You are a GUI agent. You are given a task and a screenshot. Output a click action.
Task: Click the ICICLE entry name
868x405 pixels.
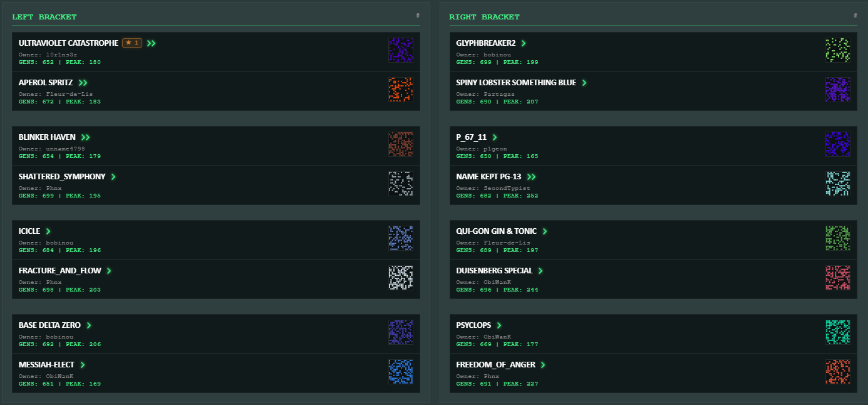(x=30, y=231)
